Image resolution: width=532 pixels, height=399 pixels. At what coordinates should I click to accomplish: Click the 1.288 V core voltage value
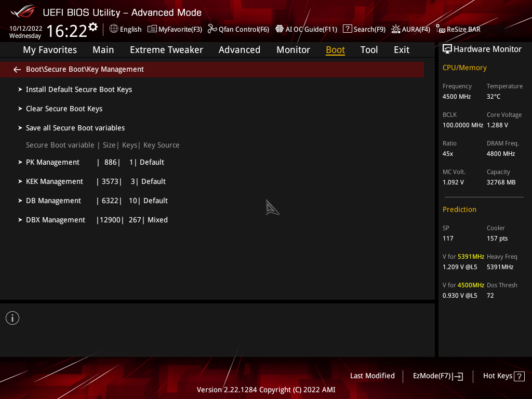497,125
